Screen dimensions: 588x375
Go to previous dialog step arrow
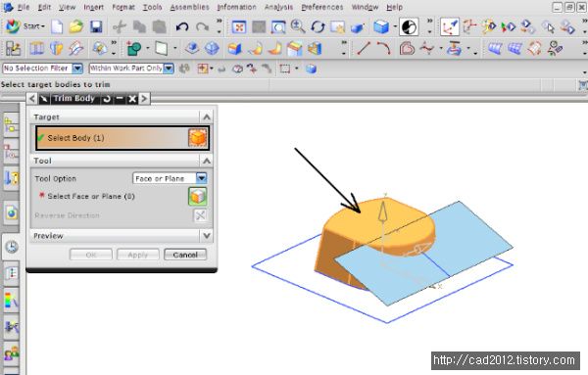[x=32, y=99]
